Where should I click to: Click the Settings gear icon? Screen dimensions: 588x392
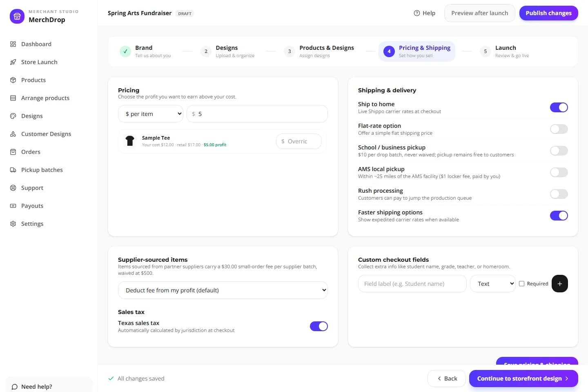click(x=13, y=224)
